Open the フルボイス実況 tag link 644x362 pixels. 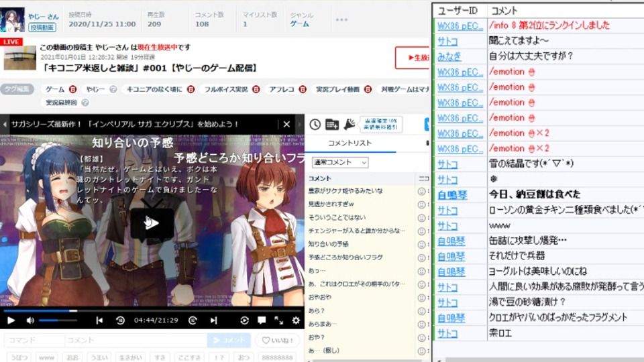tap(226, 89)
